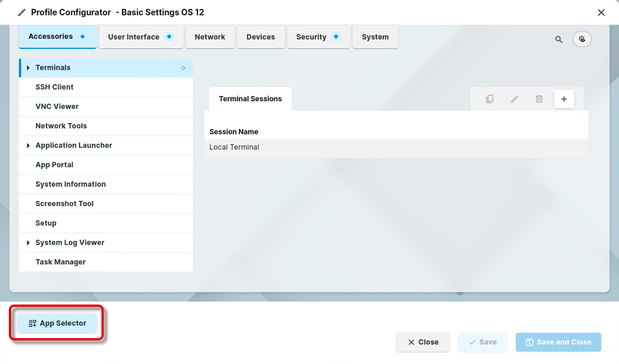Select SSH Client in the sidebar
619x364 pixels.
click(x=54, y=87)
